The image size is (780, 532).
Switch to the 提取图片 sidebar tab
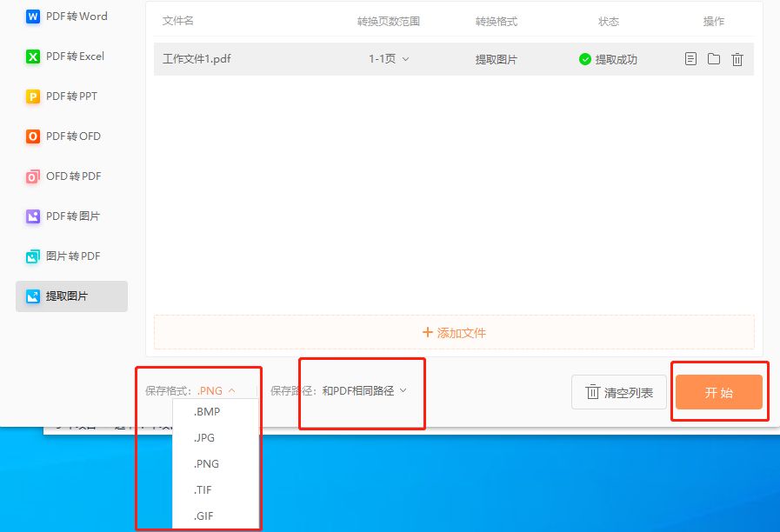coord(65,296)
